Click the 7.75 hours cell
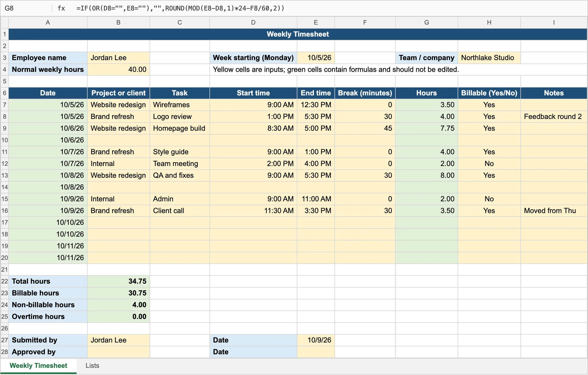588x375 pixels. point(426,128)
